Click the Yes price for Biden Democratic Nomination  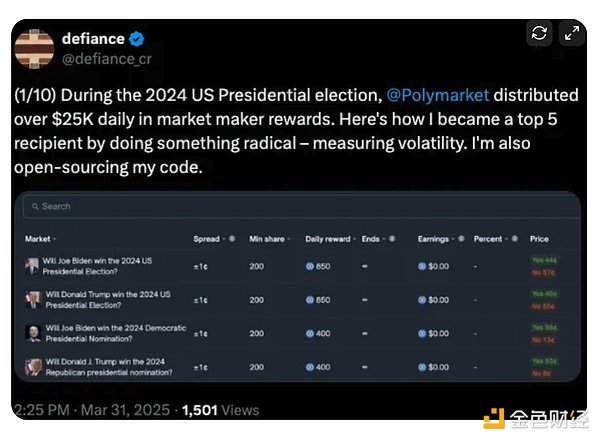pos(544,328)
